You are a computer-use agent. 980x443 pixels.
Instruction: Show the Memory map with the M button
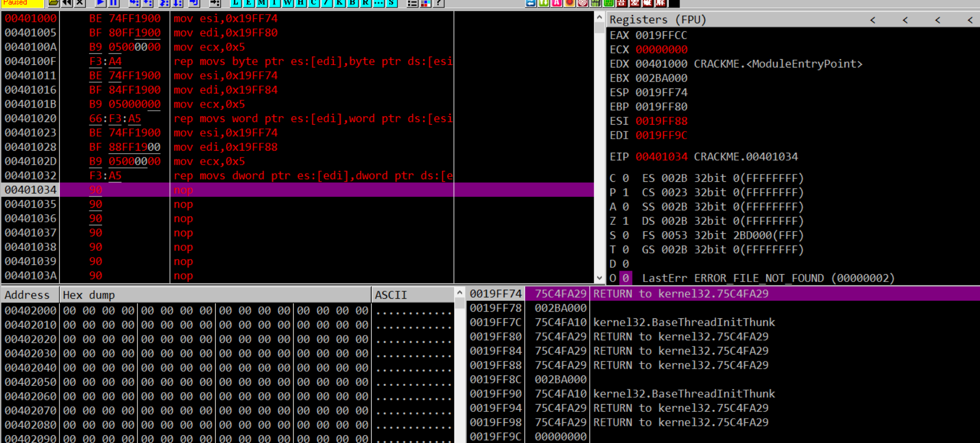tap(262, 3)
